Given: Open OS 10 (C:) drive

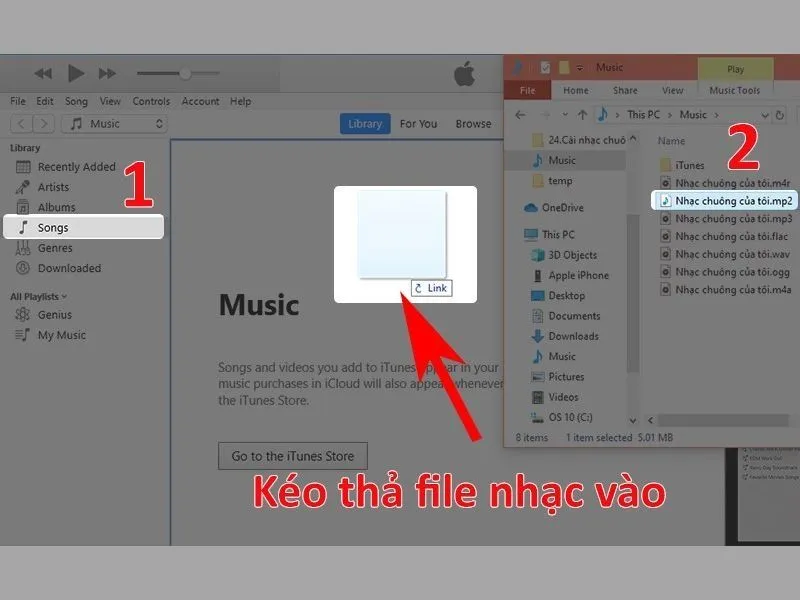Looking at the screenshot, I should coord(562,417).
